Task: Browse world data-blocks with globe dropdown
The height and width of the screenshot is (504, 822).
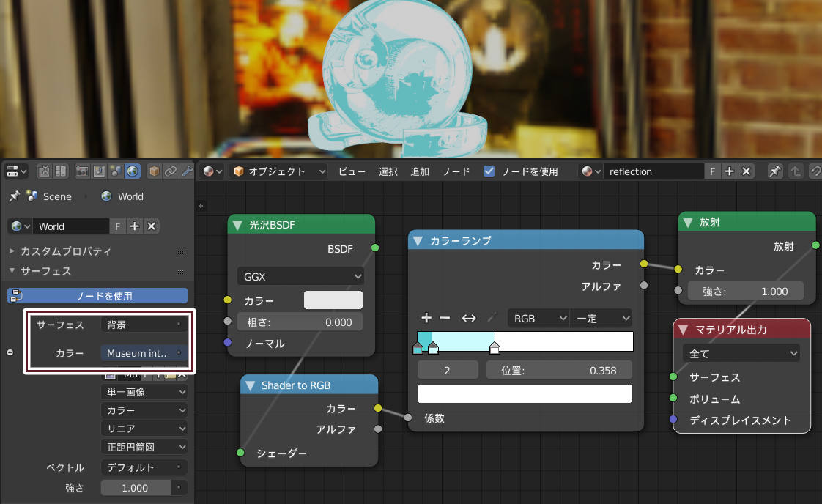Action: coord(21,226)
